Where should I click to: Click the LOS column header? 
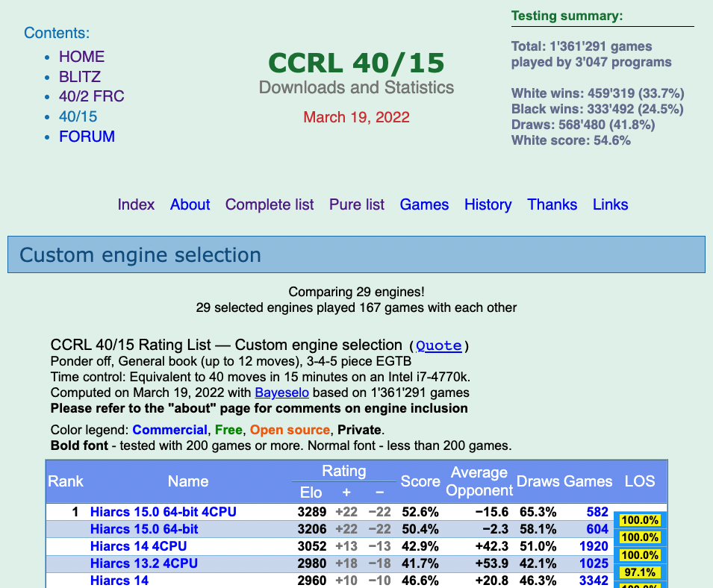click(x=640, y=481)
